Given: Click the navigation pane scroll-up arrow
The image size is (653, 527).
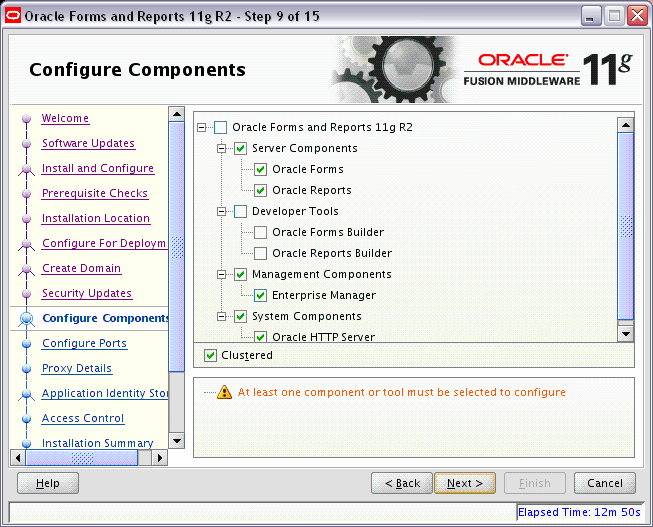Looking at the screenshot, I should click(x=177, y=114).
